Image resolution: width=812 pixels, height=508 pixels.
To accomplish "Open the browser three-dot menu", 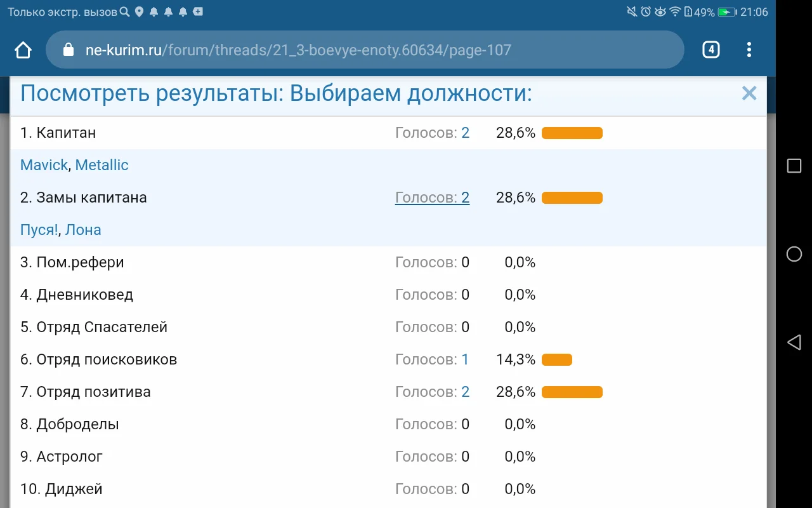I will [749, 50].
